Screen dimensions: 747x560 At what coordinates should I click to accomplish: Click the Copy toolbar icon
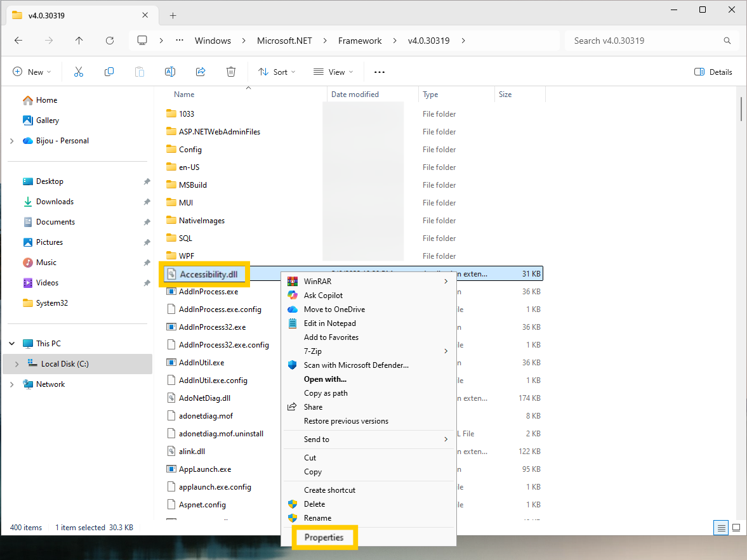tap(109, 72)
